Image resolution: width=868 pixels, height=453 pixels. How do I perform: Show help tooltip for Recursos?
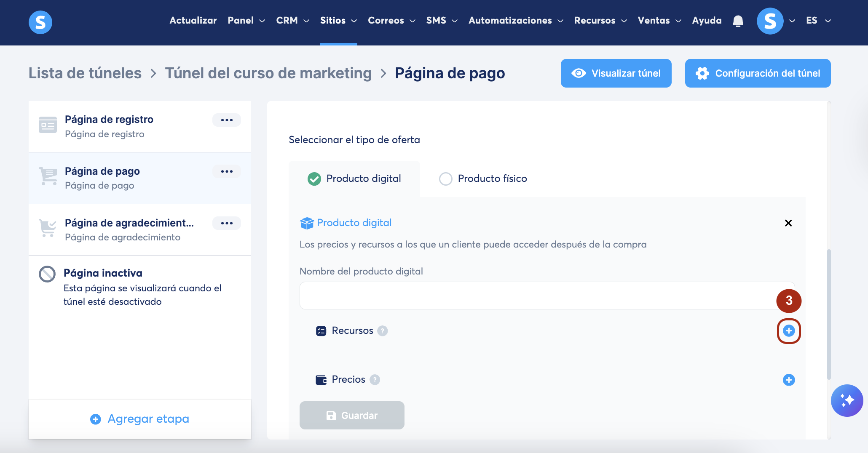[383, 331]
